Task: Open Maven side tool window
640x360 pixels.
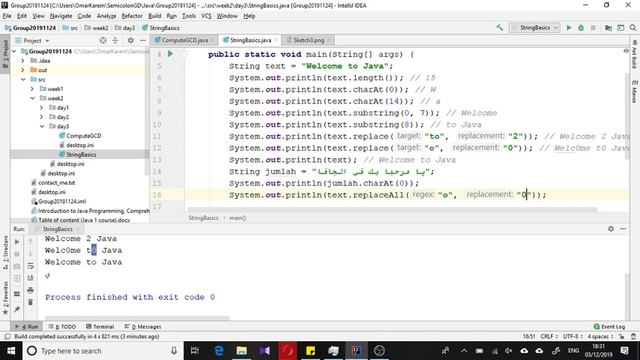Action: [634, 92]
